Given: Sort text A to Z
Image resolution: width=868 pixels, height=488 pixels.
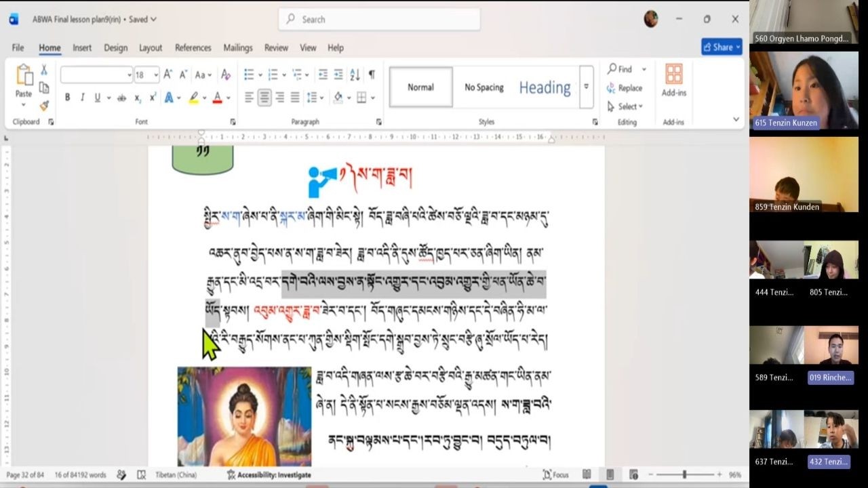Looking at the screenshot, I should pyautogui.click(x=355, y=75).
